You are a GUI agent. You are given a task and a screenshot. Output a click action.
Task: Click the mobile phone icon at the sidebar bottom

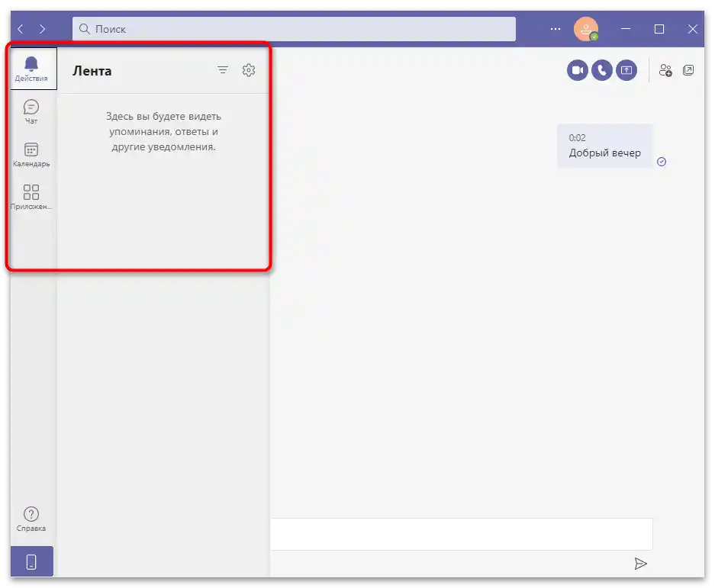31,561
